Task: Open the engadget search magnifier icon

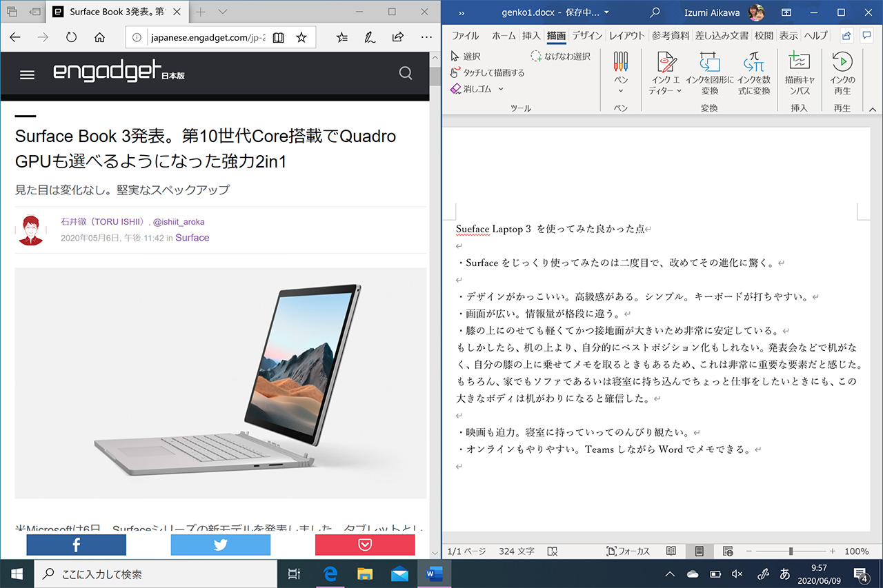Action: click(x=406, y=74)
